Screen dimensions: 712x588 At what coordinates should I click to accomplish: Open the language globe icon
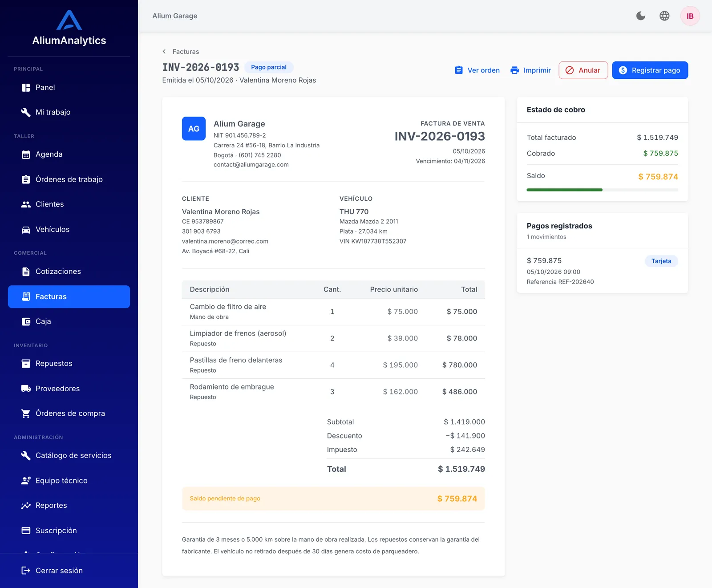664,16
